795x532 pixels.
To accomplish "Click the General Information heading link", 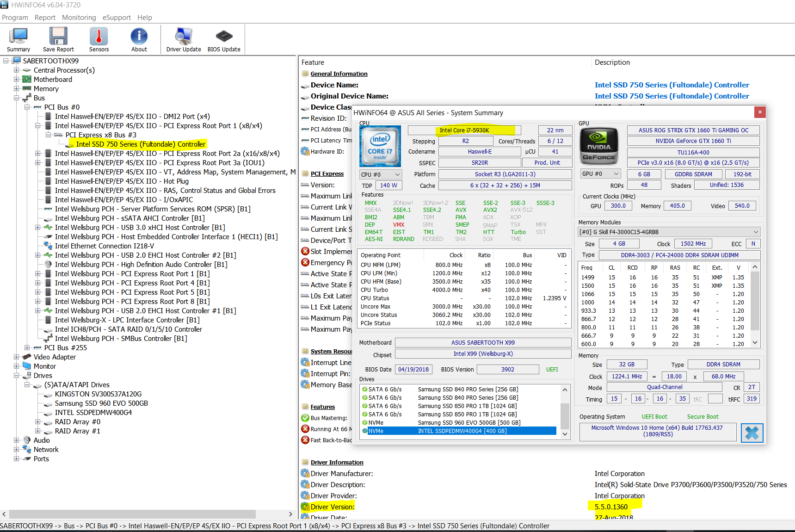I will point(339,74).
